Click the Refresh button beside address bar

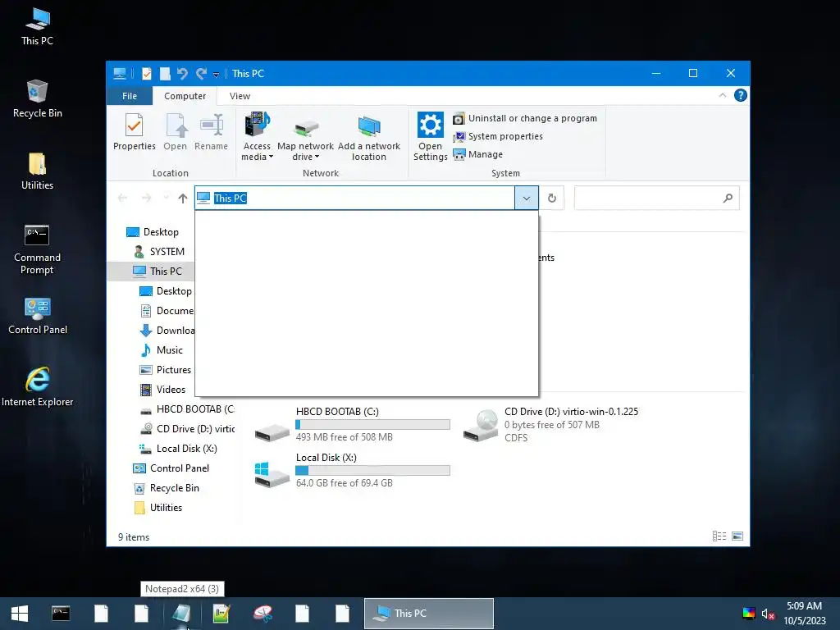pos(552,199)
